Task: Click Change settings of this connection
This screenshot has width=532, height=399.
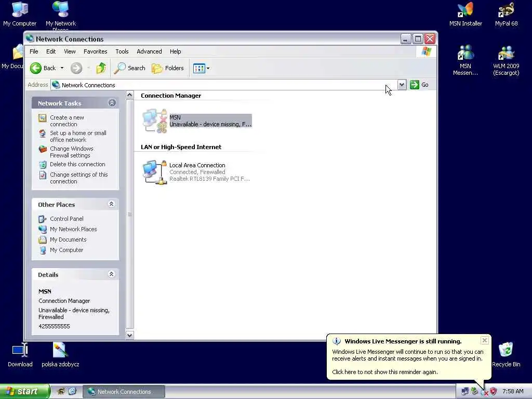Action: [x=79, y=178]
